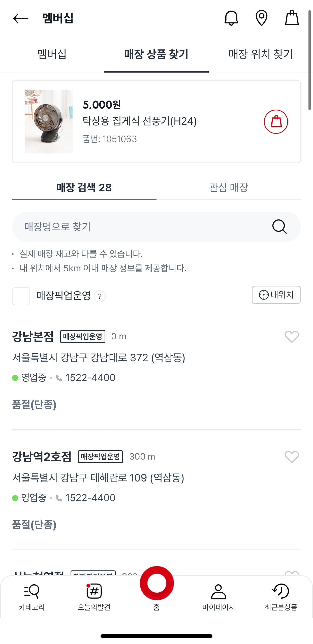
Task: Switch to 멤버십 tab
Action: click(52, 54)
